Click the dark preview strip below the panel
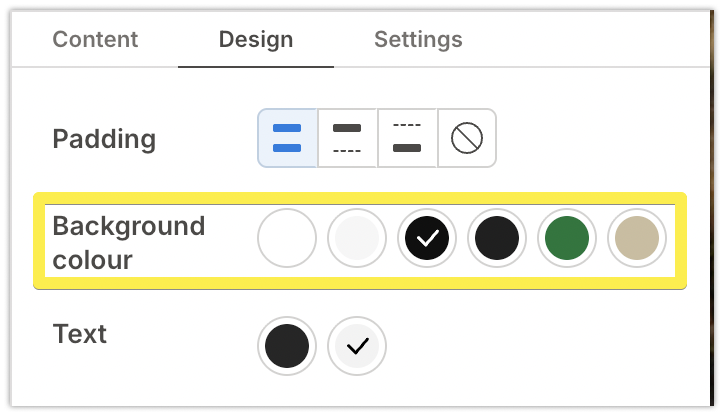The image size is (724, 416). pyautogui.click(x=360, y=410)
